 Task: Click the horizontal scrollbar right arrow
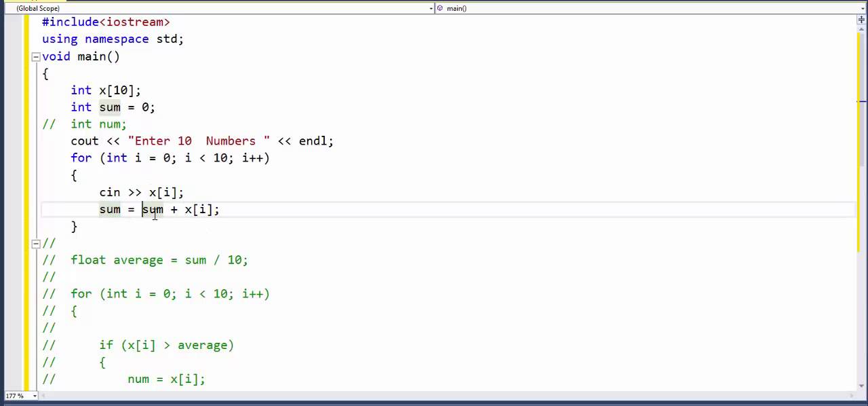click(x=852, y=396)
